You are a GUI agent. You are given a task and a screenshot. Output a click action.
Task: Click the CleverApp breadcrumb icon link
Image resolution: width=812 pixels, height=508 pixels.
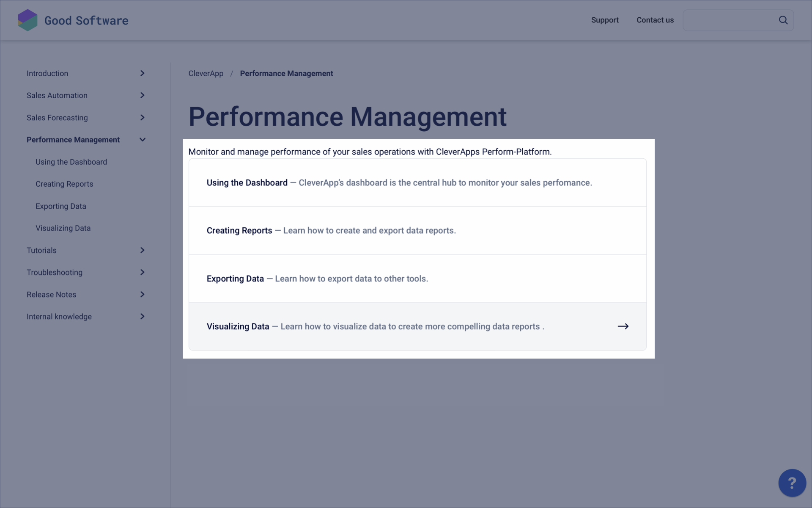(206, 73)
